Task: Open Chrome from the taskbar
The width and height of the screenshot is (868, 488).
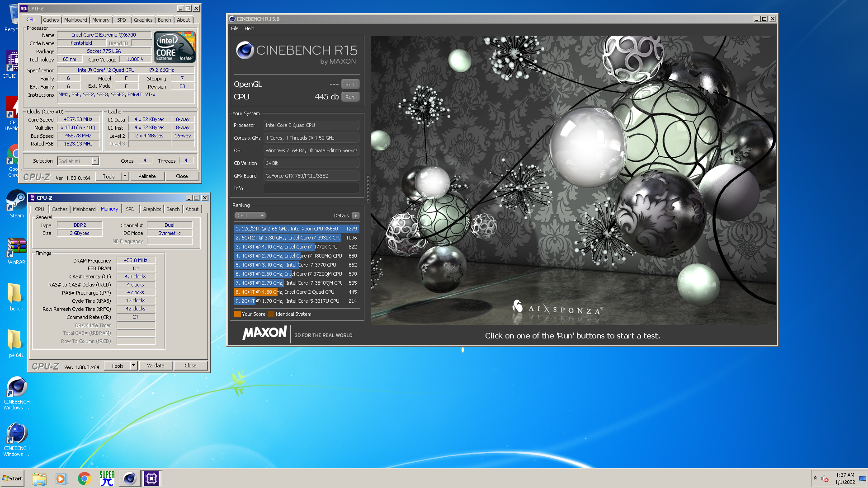Action: coord(84,479)
